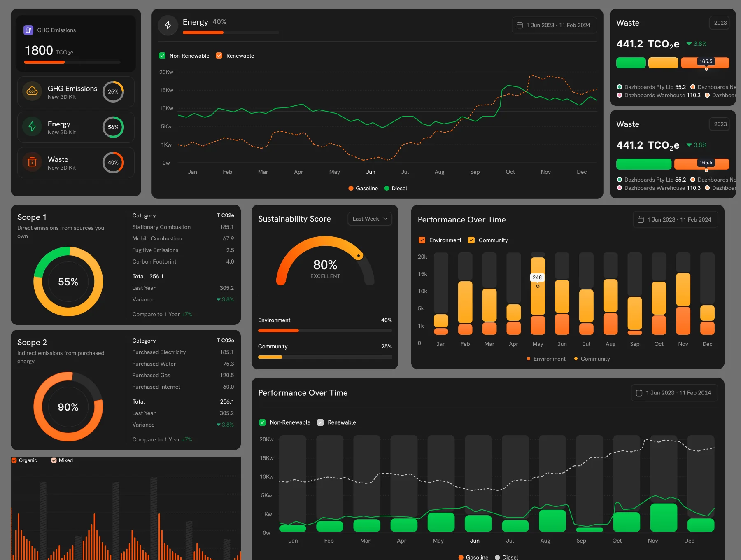Click Compare to 1 Year in Scope 2

point(162,439)
